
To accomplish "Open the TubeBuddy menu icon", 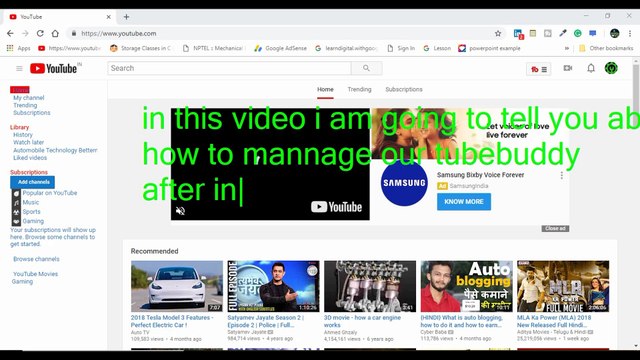I will click(x=539, y=69).
